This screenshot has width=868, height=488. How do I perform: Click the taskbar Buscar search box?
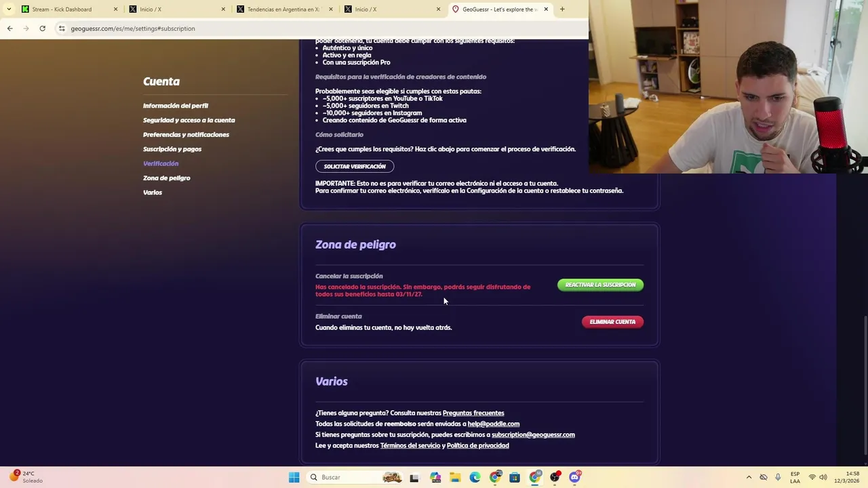tap(354, 477)
